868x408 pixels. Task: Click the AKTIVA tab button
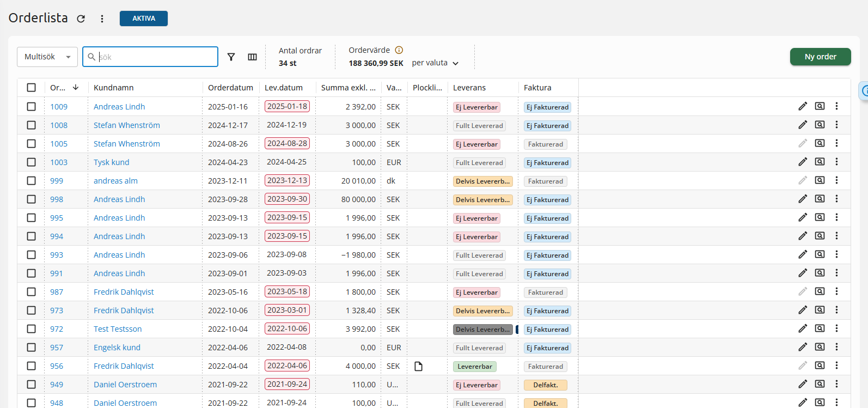point(144,19)
